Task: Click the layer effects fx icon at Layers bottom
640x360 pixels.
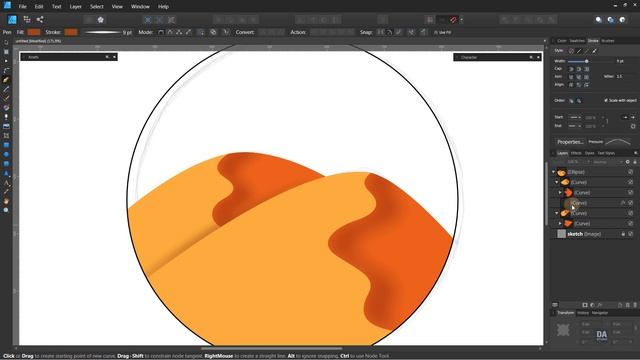Action: [600, 305]
